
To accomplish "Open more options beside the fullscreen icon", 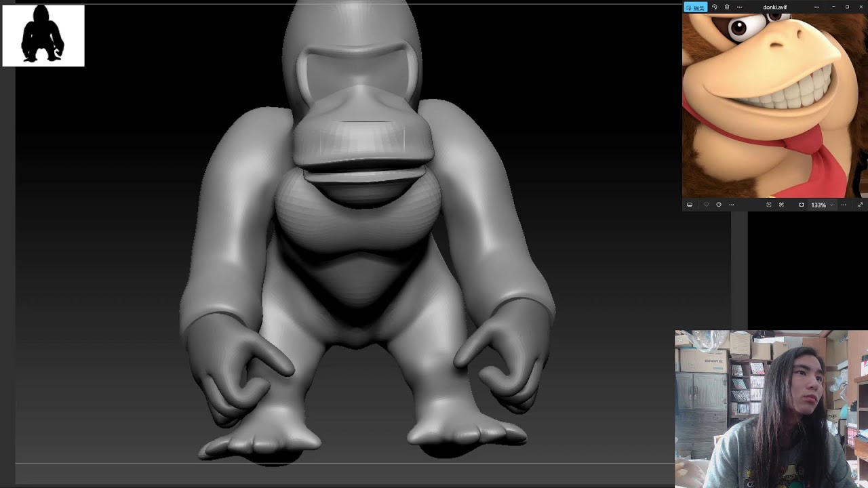I will (x=844, y=205).
